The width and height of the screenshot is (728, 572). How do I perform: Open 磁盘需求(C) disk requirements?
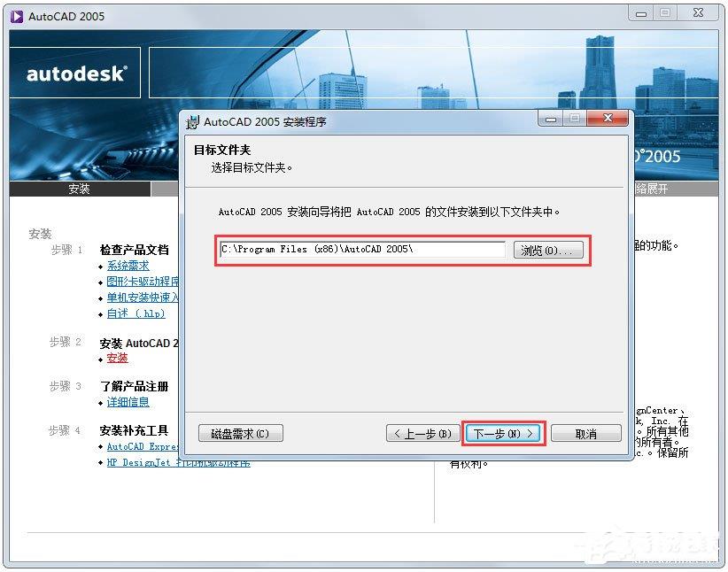[x=240, y=434]
